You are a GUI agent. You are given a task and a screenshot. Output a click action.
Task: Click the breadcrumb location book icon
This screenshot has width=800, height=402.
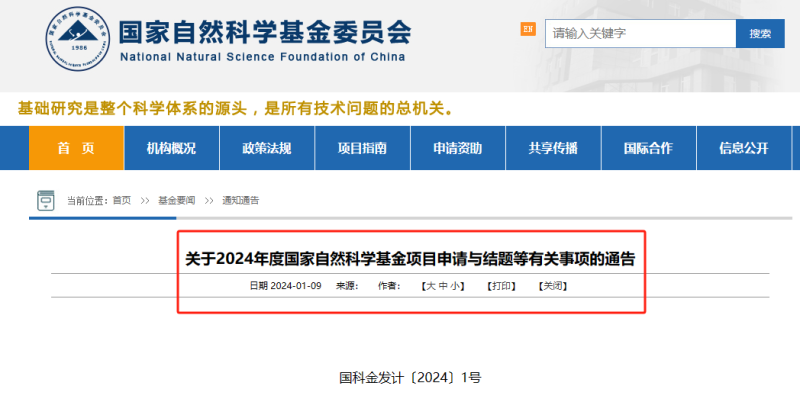pyautogui.click(x=46, y=200)
